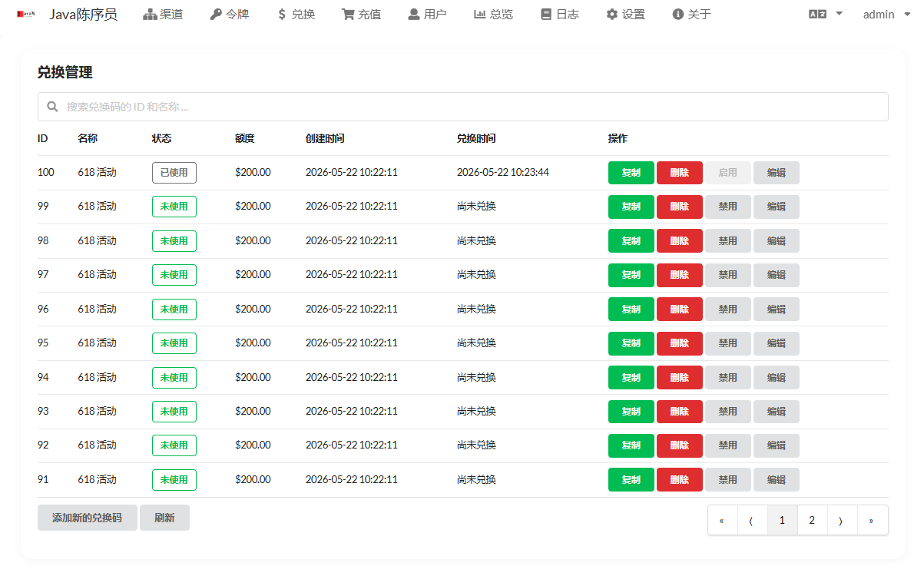Disable redemption code ID 91
This screenshot has height=576, width=924.
pos(728,479)
